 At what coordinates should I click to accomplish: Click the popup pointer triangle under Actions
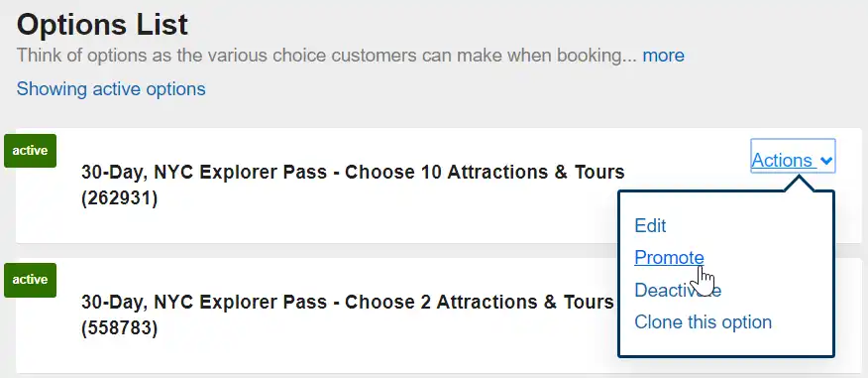point(799,184)
